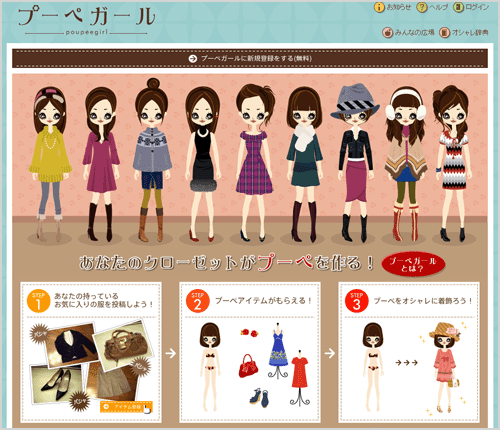
Task: Click the STEP 2 circle badge
Action: pos(197,301)
